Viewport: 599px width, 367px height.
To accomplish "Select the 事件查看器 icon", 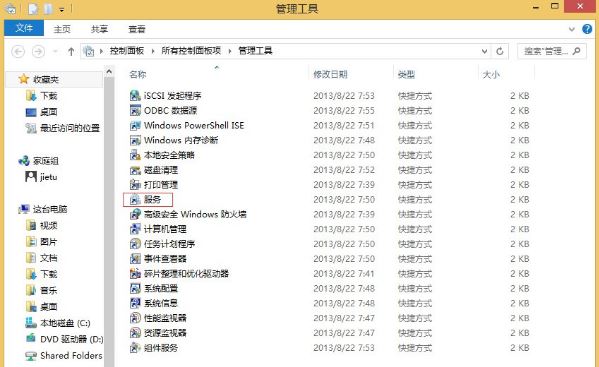I will pos(135,259).
